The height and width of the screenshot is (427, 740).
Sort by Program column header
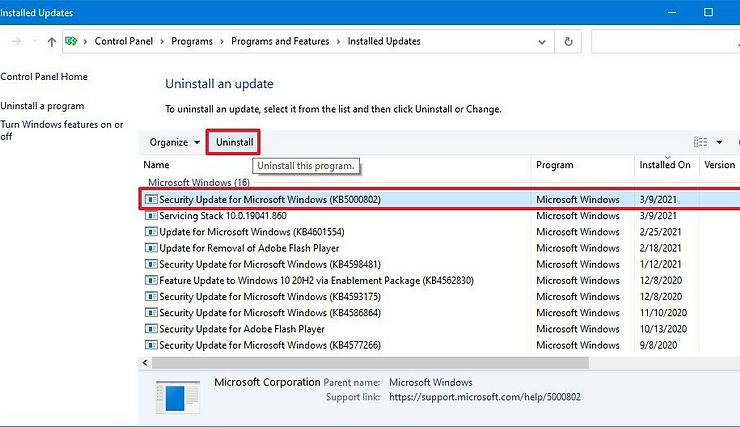click(555, 165)
